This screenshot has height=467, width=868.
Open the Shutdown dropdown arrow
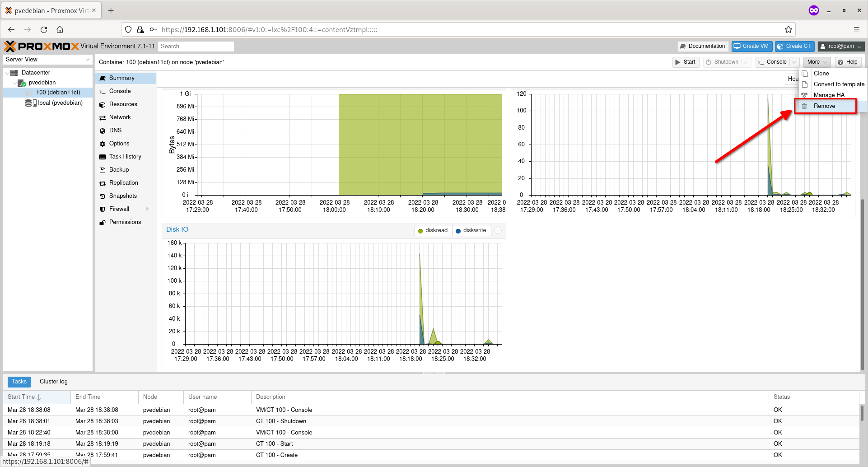[x=745, y=62]
